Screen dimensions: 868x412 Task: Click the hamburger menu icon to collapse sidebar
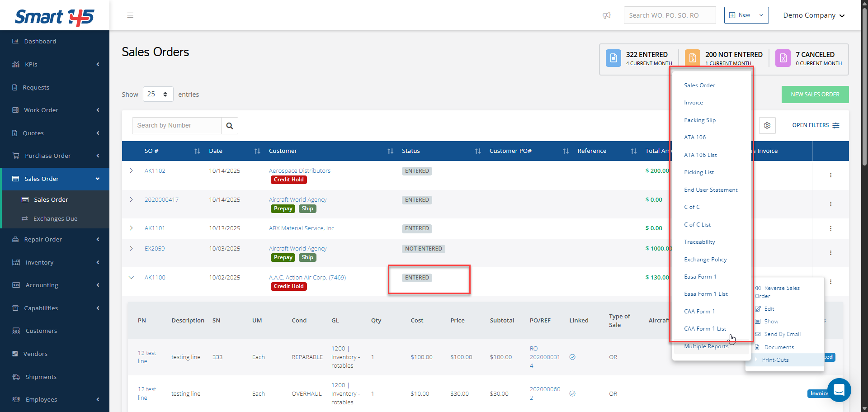(x=130, y=15)
